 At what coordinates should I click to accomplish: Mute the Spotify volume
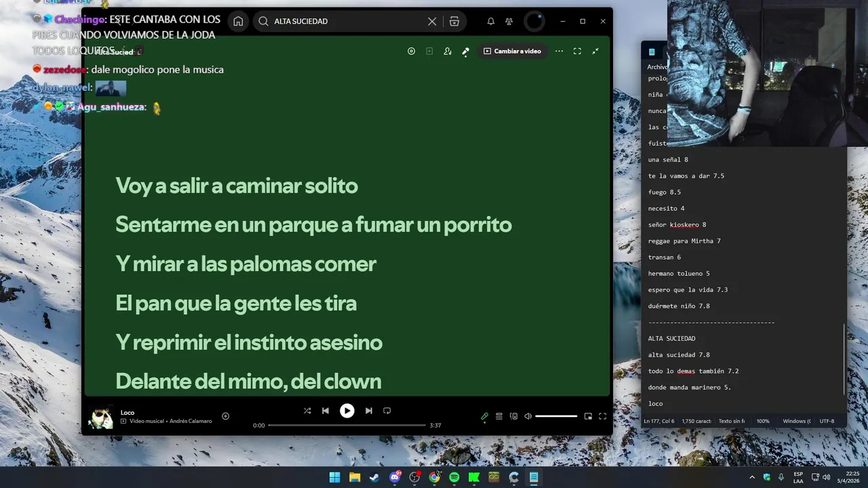click(528, 416)
